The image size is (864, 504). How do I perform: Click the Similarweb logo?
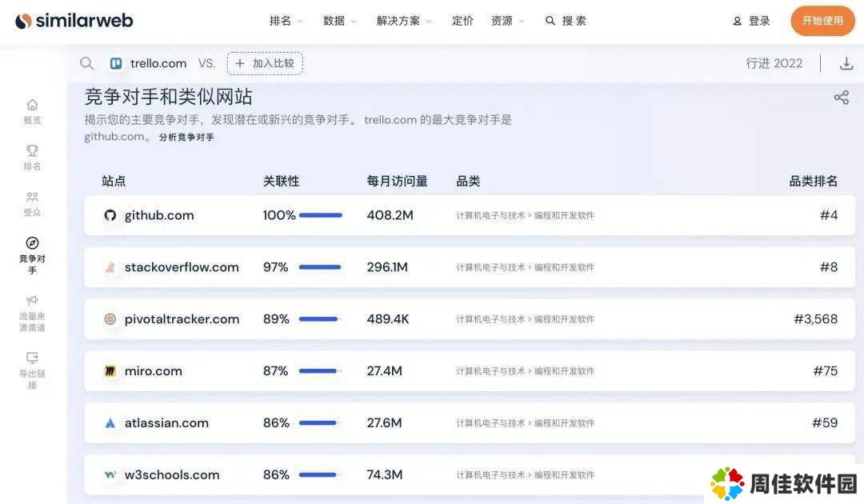(x=74, y=21)
